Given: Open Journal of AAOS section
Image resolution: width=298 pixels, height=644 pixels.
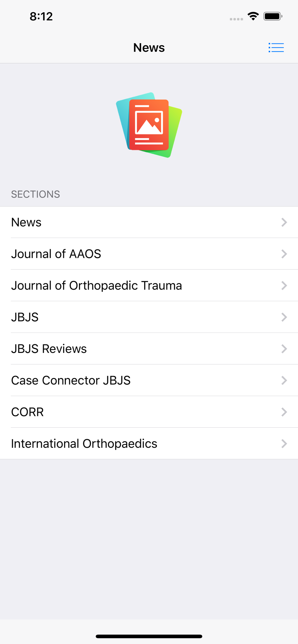Looking at the screenshot, I should pyautogui.click(x=149, y=254).
